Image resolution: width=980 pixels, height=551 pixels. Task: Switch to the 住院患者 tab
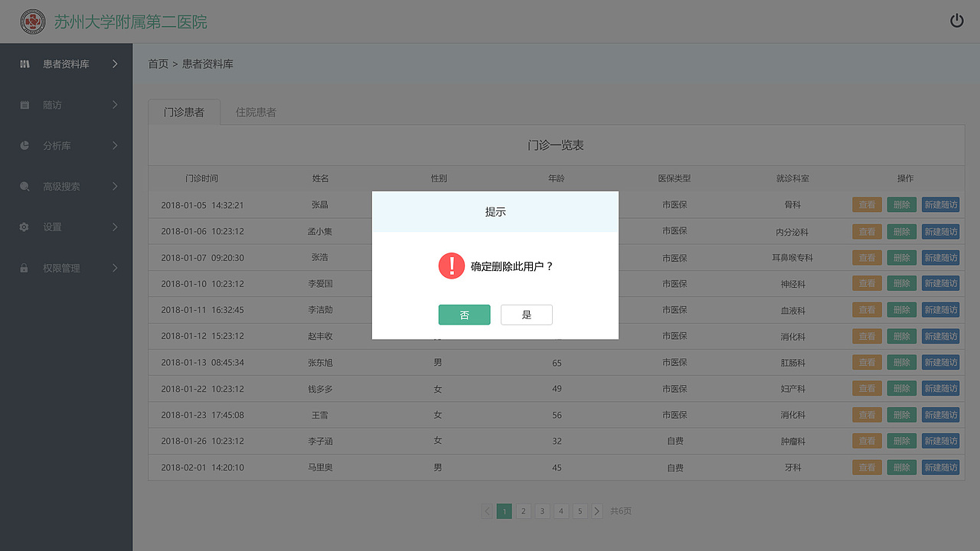point(256,111)
